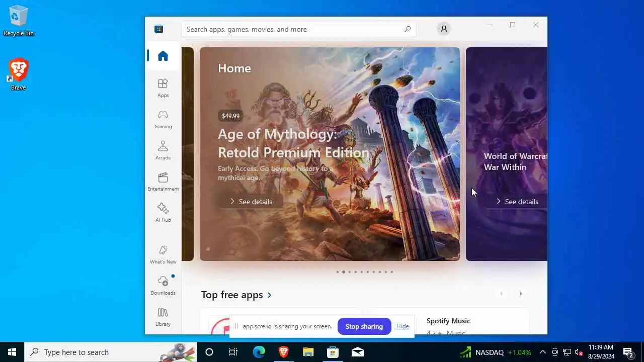Open Cortana from the taskbar
This screenshot has width=644, height=362.
pyautogui.click(x=209, y=352)
